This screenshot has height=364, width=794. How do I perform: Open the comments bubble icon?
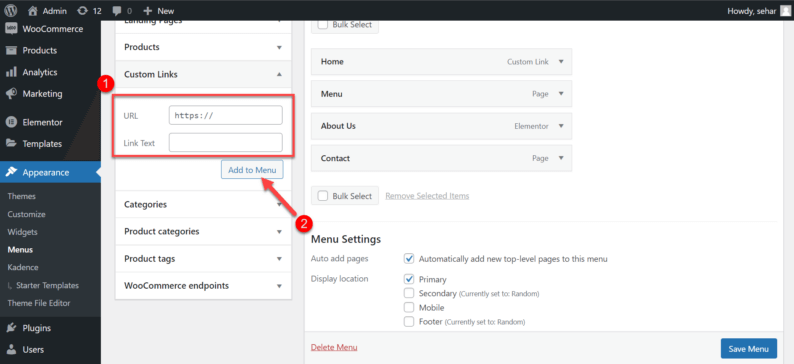pos(117,11)
